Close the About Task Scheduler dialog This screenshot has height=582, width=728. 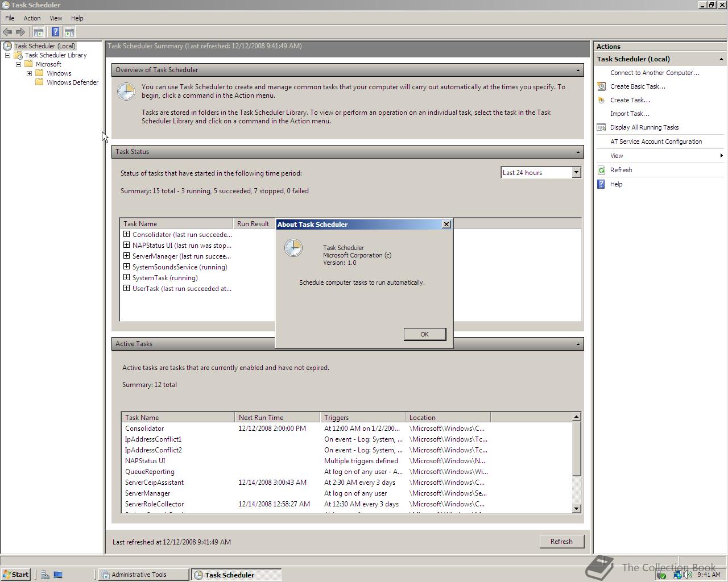click(x=446, y=225)
